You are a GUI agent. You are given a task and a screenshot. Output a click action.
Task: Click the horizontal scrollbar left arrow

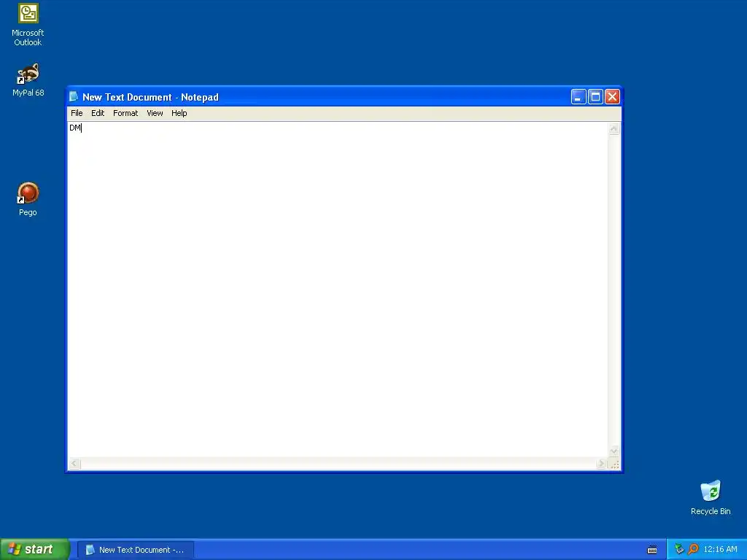click(75, 463)
